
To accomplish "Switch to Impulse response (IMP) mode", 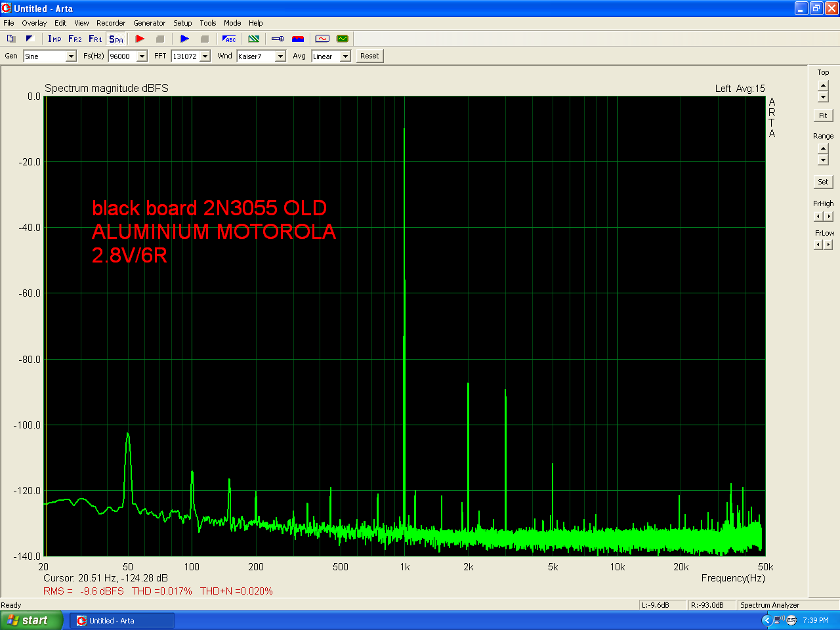I will 54,39.
